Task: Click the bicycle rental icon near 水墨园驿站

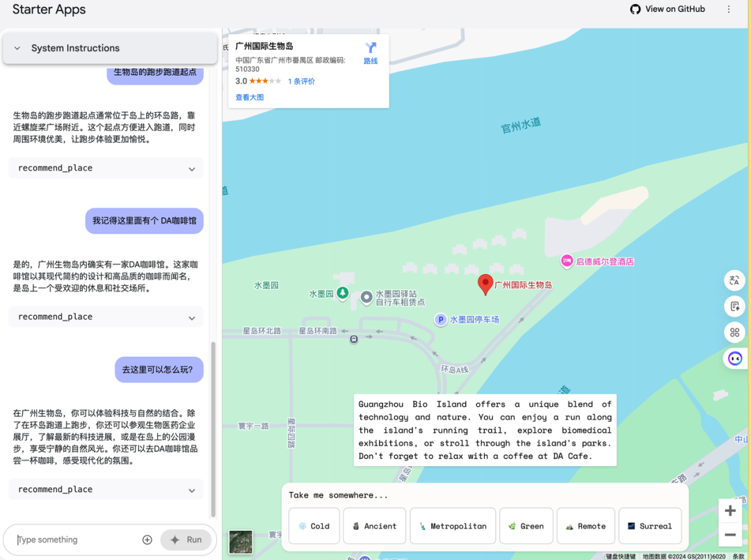Action: [x=366, y=298]
